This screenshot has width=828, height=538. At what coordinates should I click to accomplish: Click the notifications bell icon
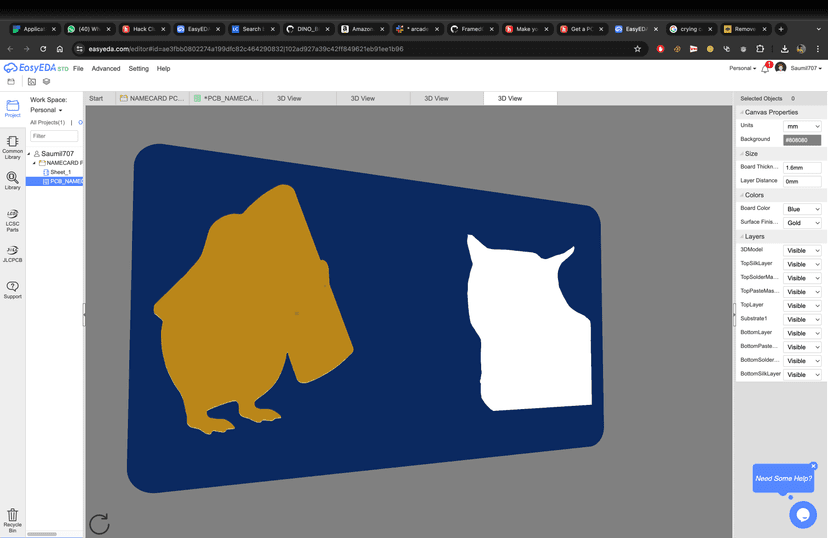click(x=765, y=68)
